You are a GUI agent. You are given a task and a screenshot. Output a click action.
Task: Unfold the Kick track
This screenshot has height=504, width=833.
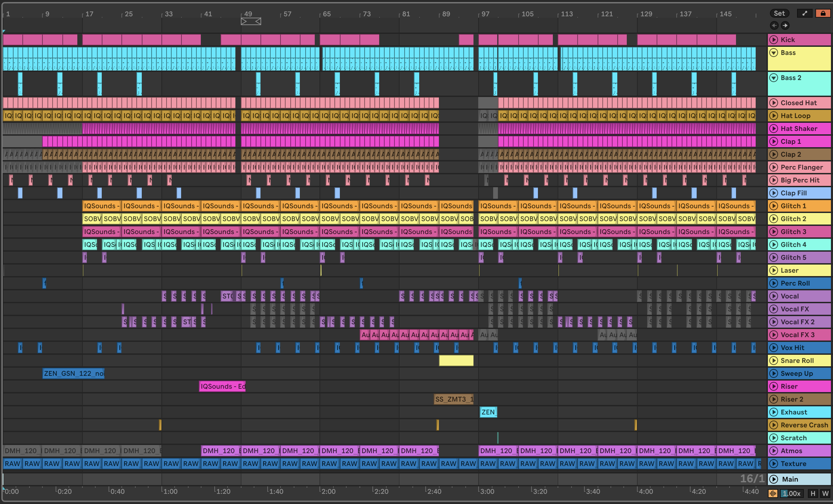click(774, 40)
